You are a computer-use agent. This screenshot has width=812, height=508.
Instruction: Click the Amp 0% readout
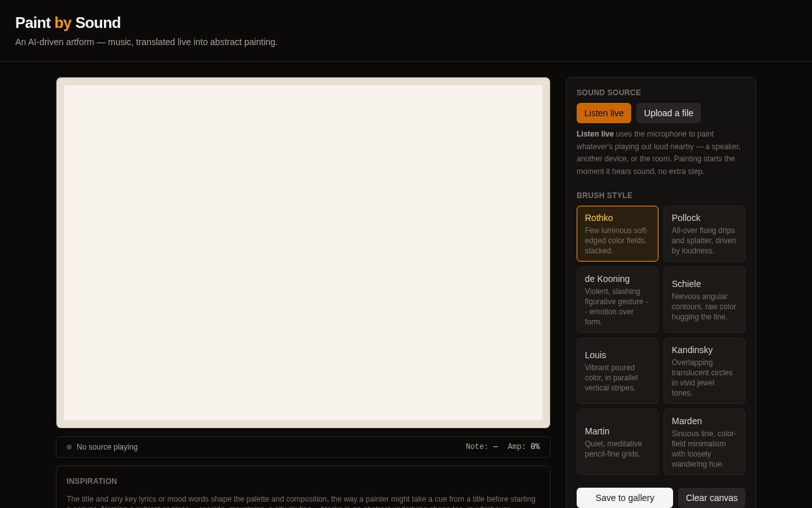[523, 447]
